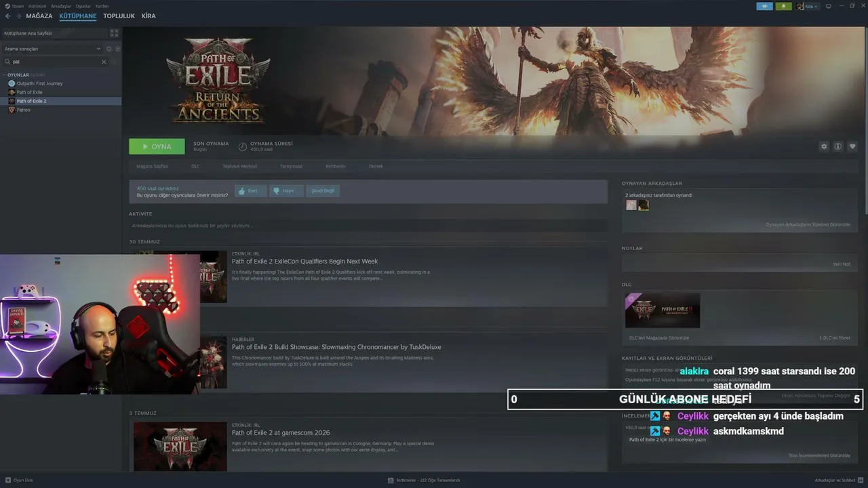Open the Mağaza Sayfası link
The width and height of the screenshot is (868, 488).
tap(152, 166)
